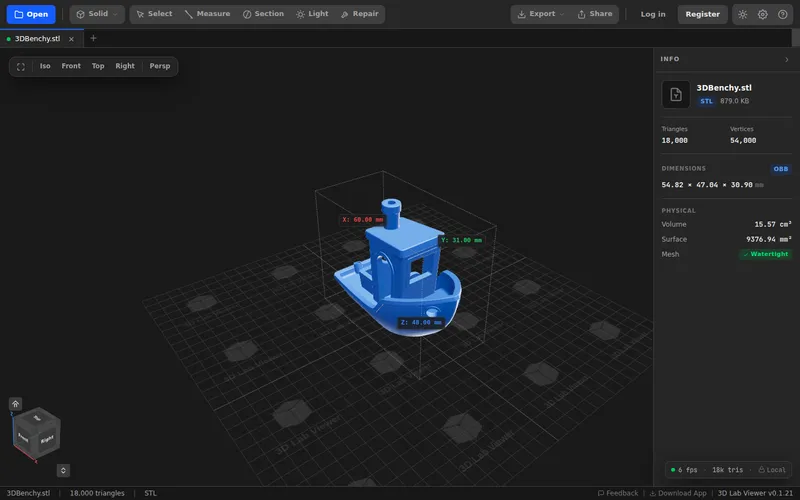Click the up-down arrows below view cube

pos(63,470)
